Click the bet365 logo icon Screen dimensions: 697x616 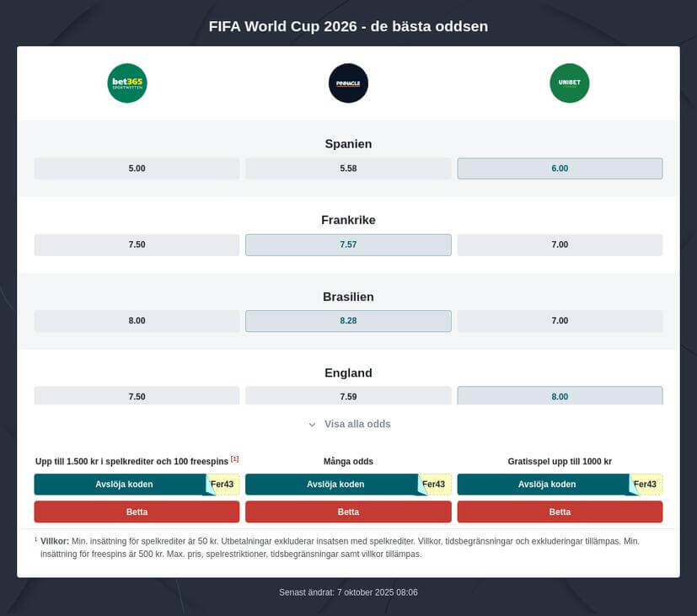pyautogui.click(x=127, y=83)
